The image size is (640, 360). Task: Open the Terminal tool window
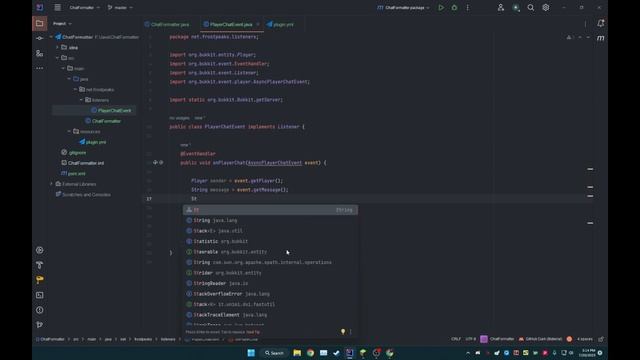[x=40, y=295]
